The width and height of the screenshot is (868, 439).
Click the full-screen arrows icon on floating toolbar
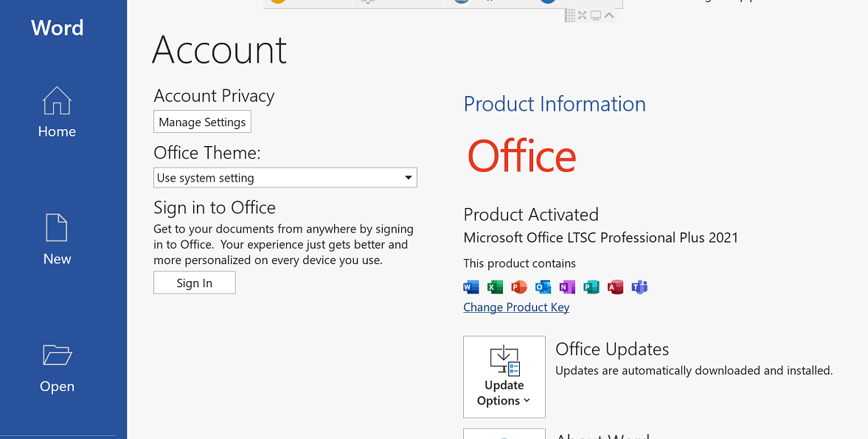pyautogui.click(x=583, y=15)
